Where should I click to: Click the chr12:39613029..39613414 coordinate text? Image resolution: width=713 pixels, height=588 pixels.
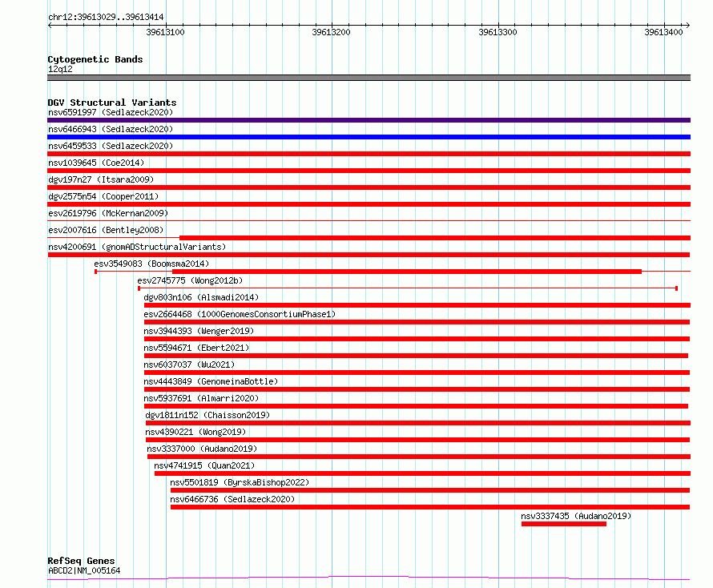[106, 17]
